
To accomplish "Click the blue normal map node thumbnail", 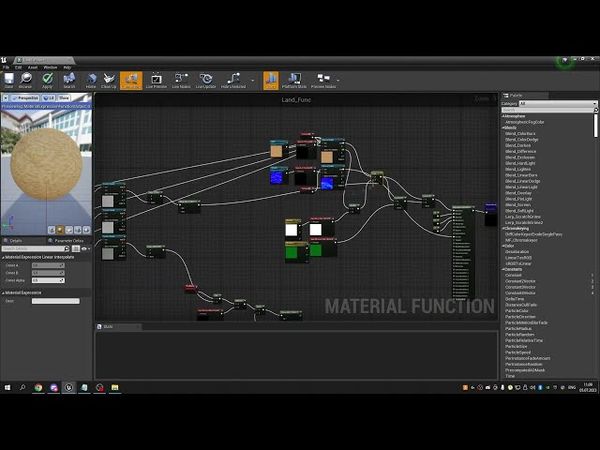I will point(276,178).
